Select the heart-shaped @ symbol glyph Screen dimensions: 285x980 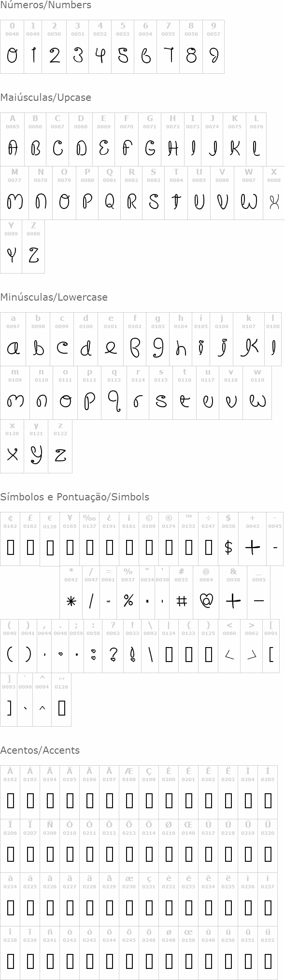click(207, 600)
